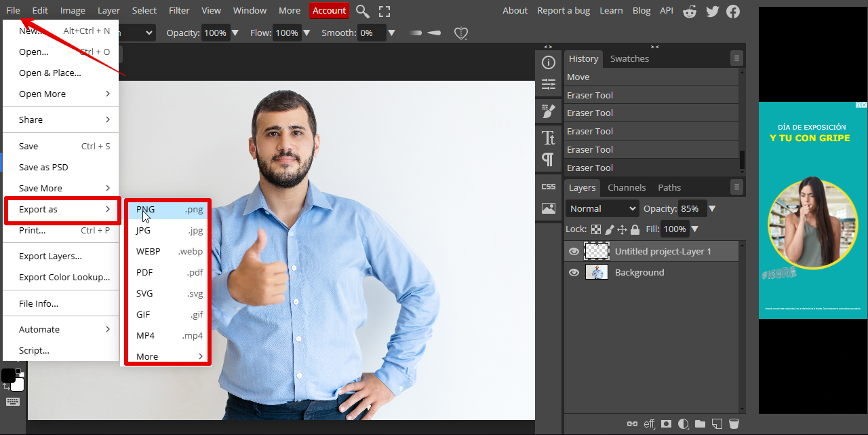Toggle lock position cross-arrows icon

[x=622, y=229]
